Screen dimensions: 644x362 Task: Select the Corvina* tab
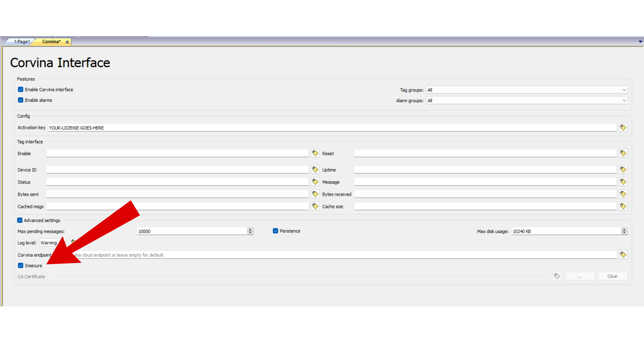tap(52, 42)
